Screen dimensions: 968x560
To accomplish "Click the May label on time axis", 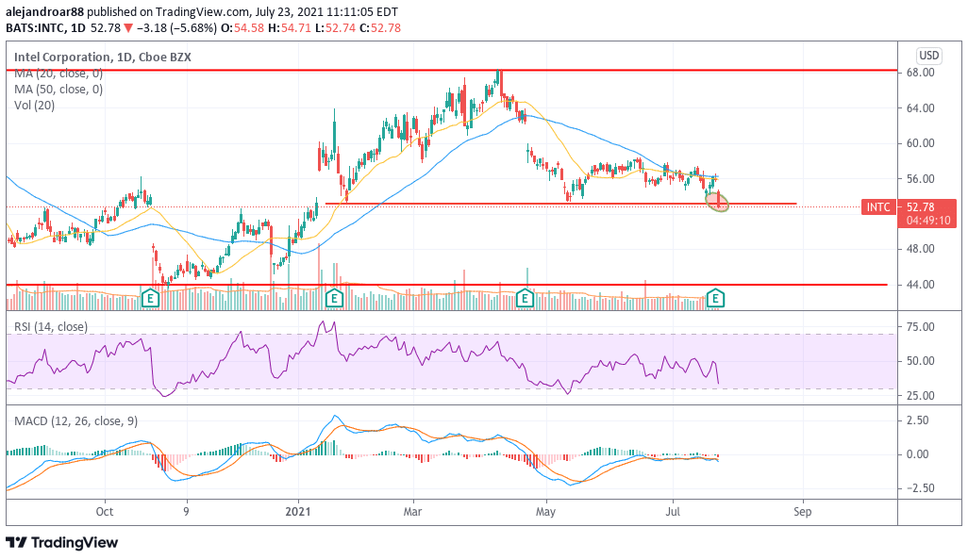I will (545, 512).
